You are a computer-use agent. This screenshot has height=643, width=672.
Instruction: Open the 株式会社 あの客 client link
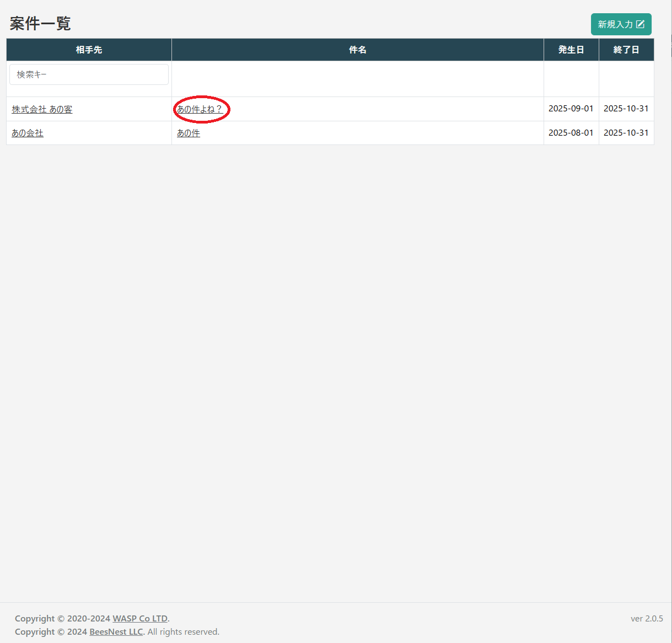42,109
